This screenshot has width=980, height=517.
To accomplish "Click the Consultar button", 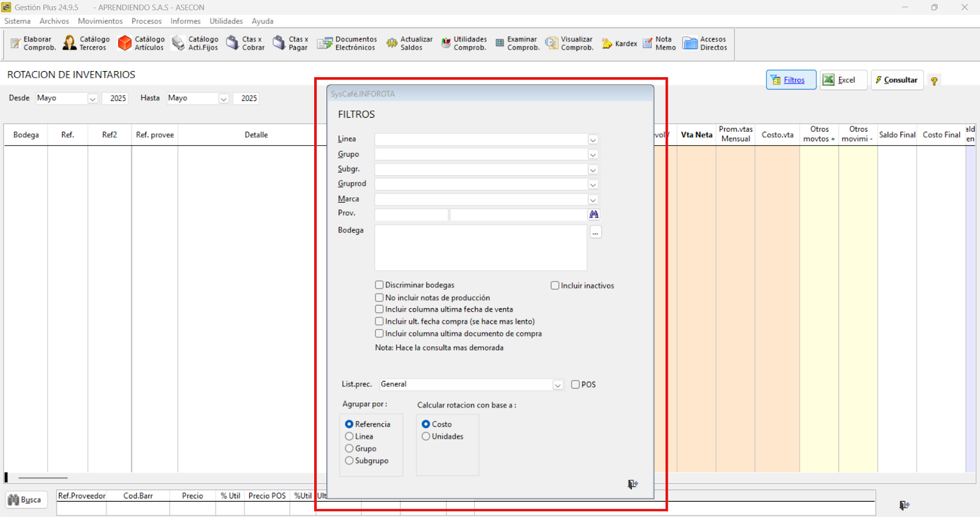I will pos(897,80).
